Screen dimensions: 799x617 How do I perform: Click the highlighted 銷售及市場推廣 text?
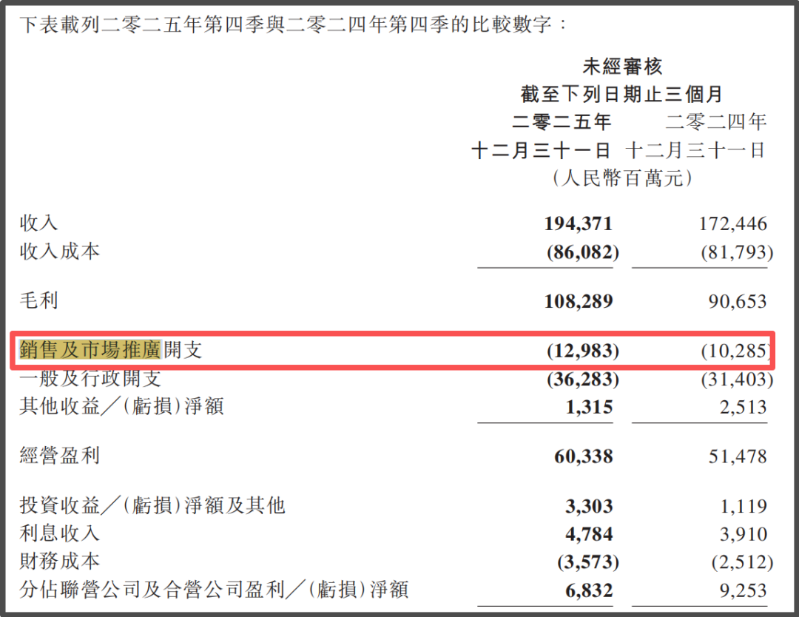(x=89, y=351)
